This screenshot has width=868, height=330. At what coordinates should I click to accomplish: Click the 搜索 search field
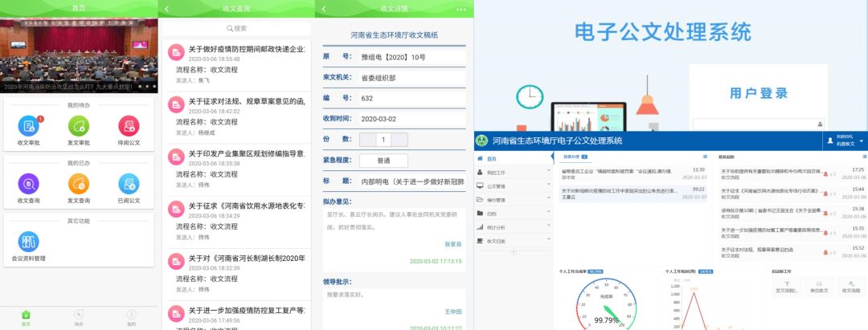click(x=236, y=28)
